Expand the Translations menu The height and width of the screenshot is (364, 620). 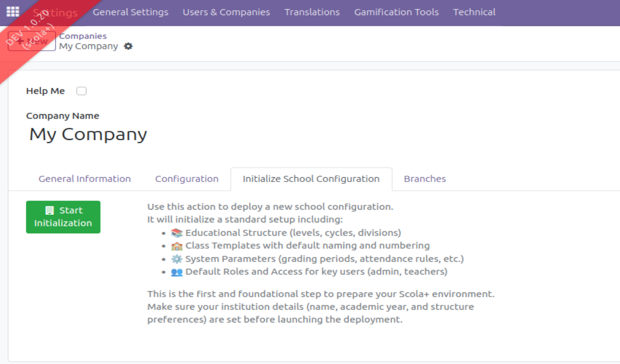(x=312, y=12)
